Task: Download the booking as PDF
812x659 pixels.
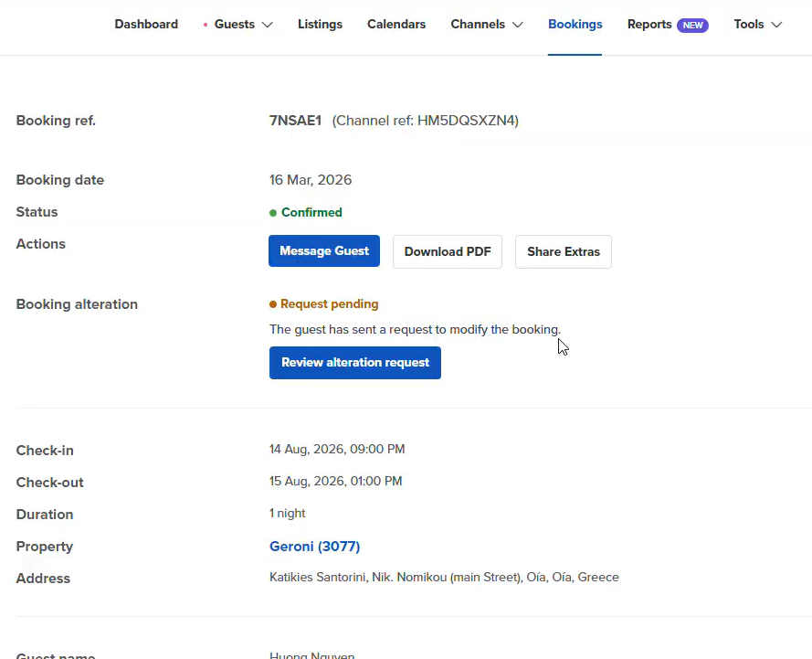Action: point(448,251)
